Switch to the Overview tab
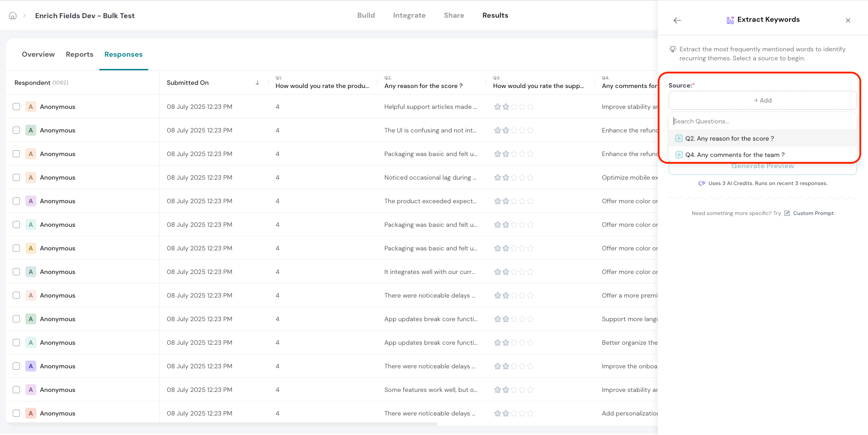This screenshot has width=868, height=435. click(x=38, y=54)
